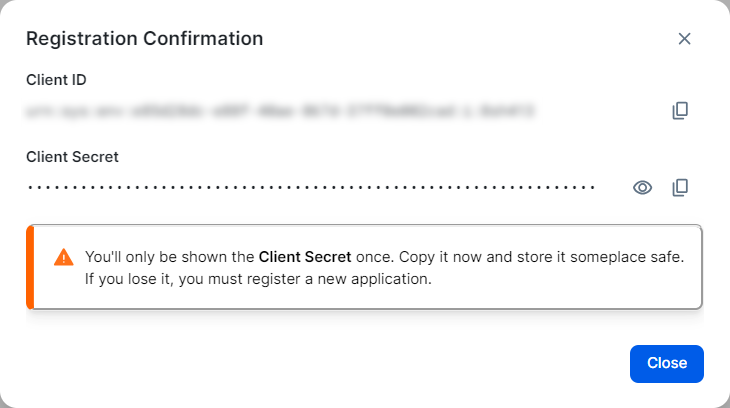Click the word "Confirmation" in dialog title
730x408 pixels.
(204, 39)
